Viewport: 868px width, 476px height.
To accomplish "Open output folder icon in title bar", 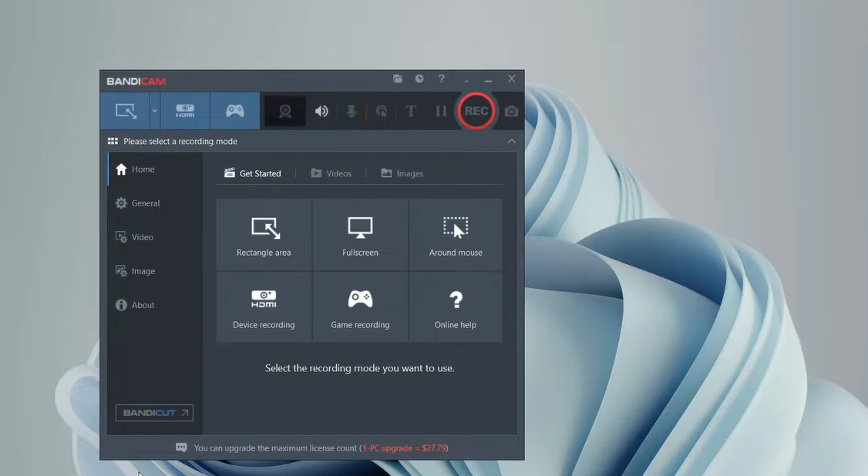I will tap(398, 79).
